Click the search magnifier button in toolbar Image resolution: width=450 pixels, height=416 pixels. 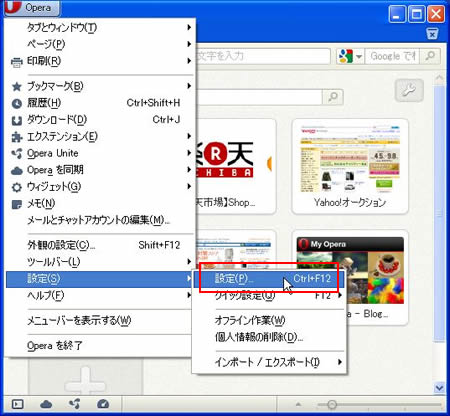[x=430, y=56]
